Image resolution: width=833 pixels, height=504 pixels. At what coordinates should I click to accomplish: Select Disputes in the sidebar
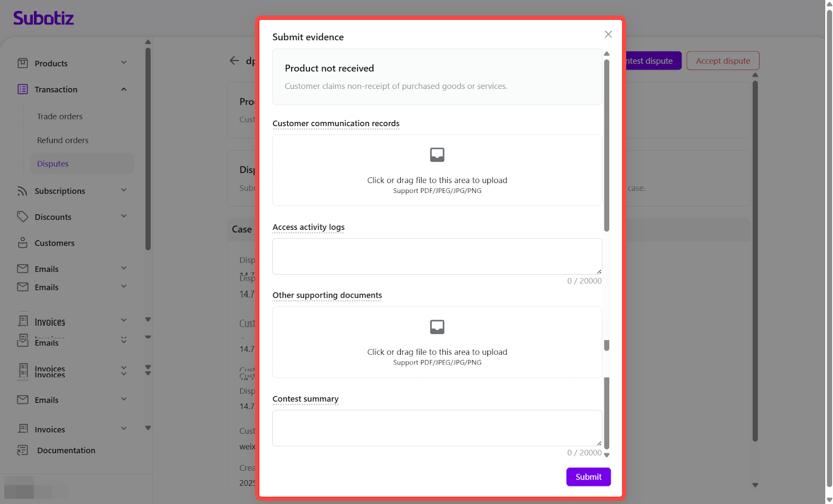coord(53,164)
